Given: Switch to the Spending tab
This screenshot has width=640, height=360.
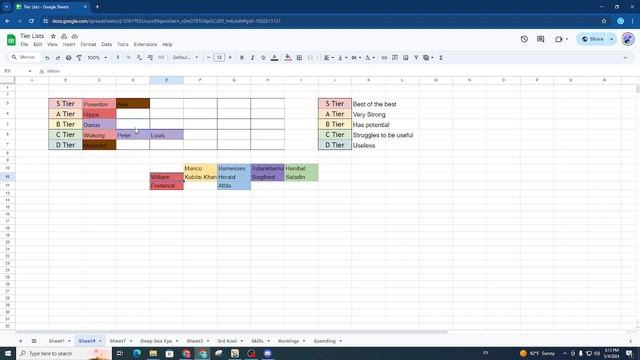Looking at the screenshot, I should pos(325,341).
